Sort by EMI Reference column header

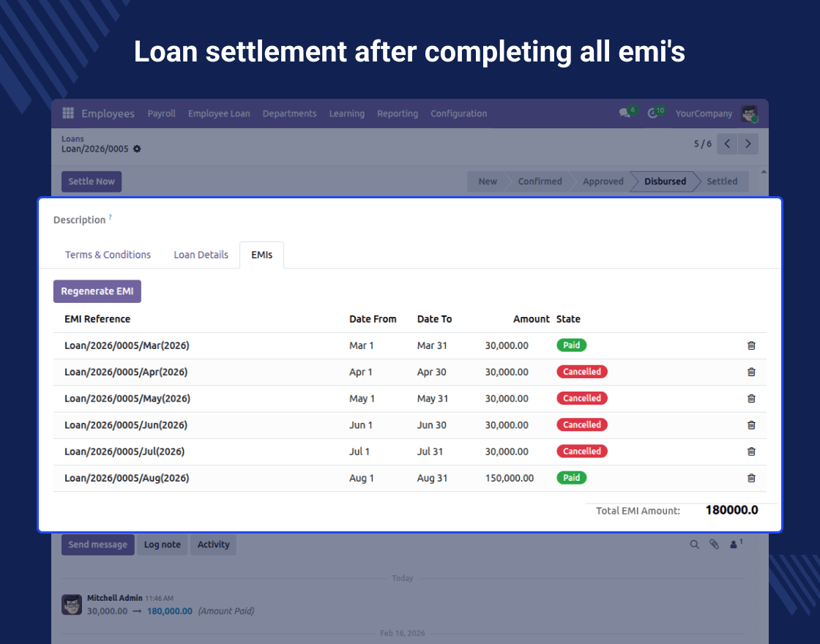click(97, 319)
